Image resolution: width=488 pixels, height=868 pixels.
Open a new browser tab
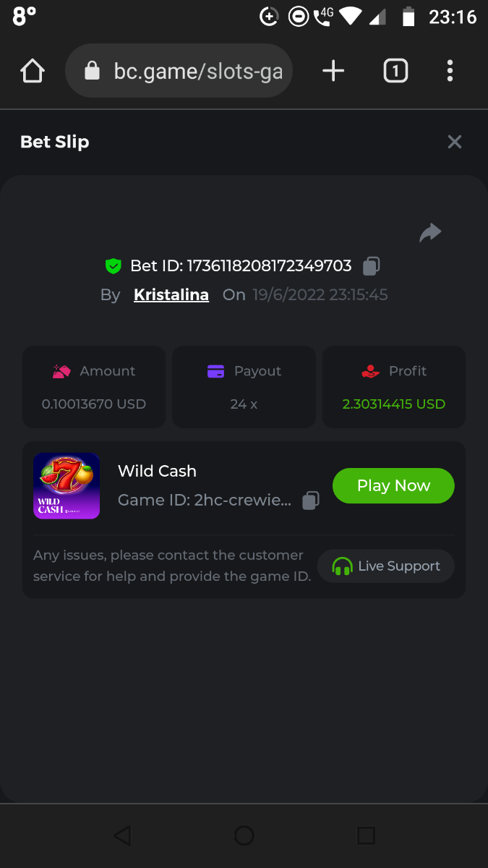[333, 71]
